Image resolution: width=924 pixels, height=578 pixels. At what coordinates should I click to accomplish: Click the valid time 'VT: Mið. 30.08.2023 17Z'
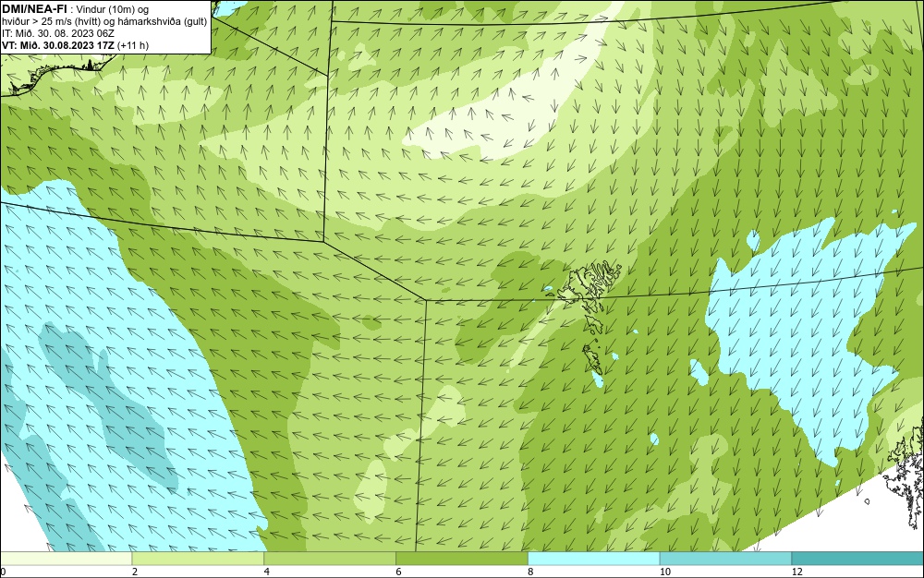click(58, 45)
